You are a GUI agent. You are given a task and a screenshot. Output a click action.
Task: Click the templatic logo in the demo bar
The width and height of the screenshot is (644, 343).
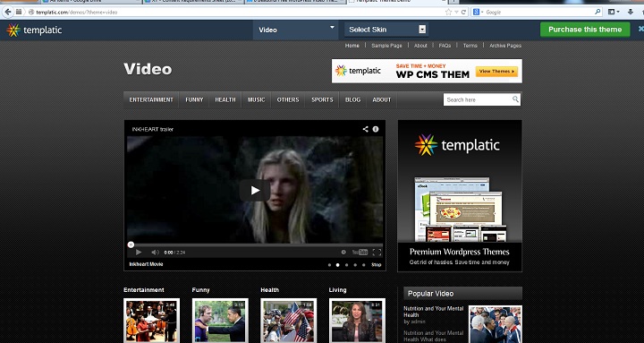tap(34, 30)
